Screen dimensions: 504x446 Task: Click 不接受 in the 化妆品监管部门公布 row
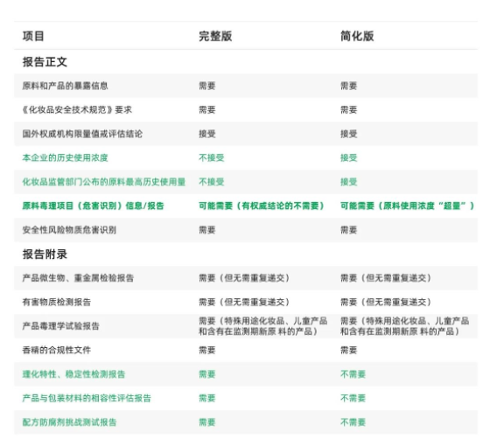[211, 182]
